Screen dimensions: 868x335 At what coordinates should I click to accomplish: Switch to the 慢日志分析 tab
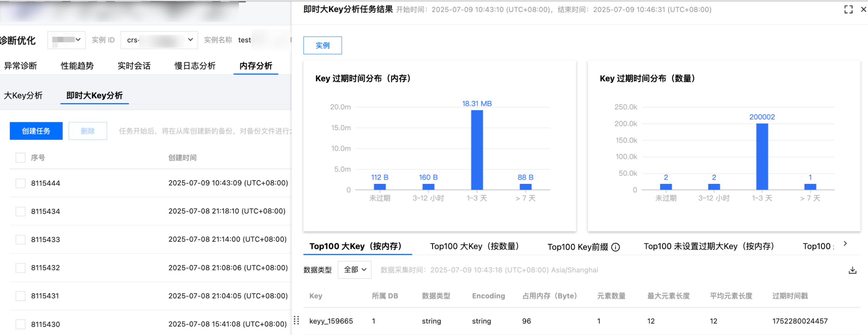[x=195, y=66]
